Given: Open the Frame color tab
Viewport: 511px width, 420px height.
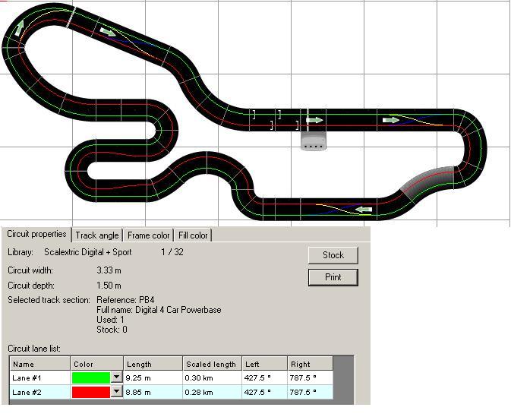Looking at the screenshot, I should [149, 235].
